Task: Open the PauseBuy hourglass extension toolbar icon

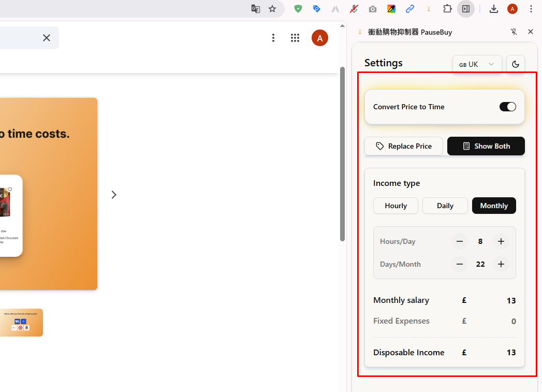Action: [x=429, y=9]
